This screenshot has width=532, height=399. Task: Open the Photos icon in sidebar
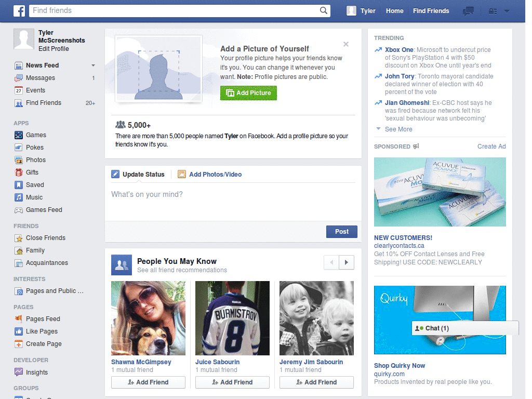(19, 160)
